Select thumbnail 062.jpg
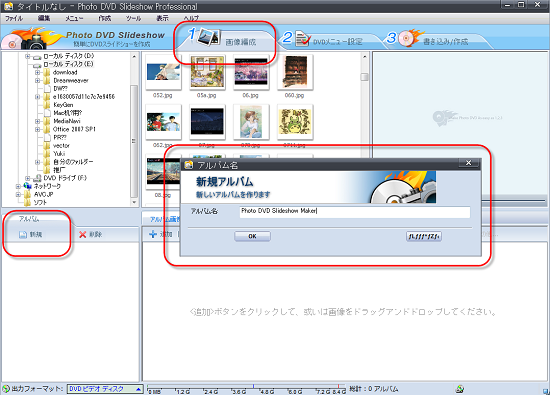This screenshot has width=550, height=395. [x=163, y=122]
